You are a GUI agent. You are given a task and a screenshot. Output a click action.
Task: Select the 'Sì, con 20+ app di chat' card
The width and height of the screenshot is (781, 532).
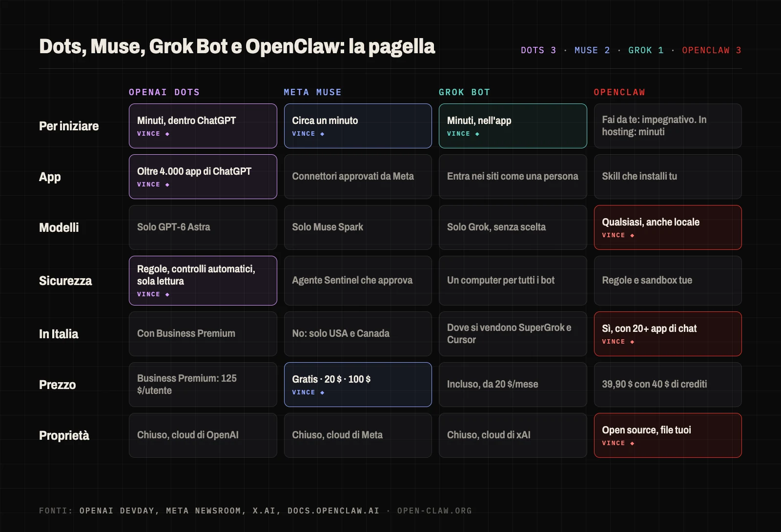pyautogui.click(x=668, y=334)
